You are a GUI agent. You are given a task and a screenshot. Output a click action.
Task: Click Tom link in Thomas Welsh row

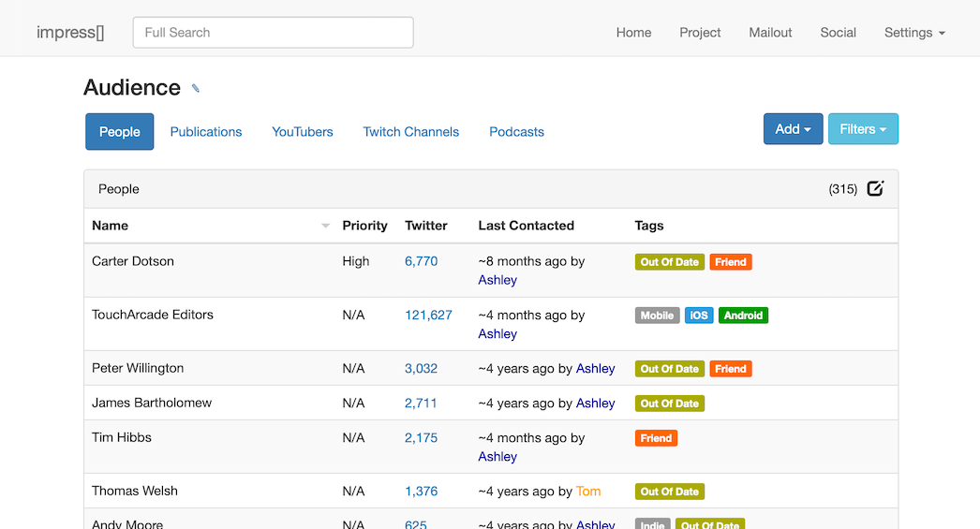tap(588, 492)
